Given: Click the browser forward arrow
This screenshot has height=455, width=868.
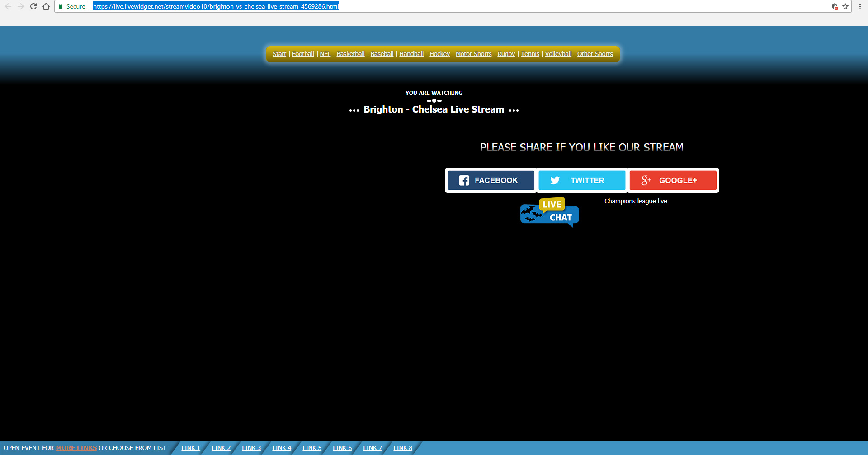Looking at the screenshot, I should (20, 6).
